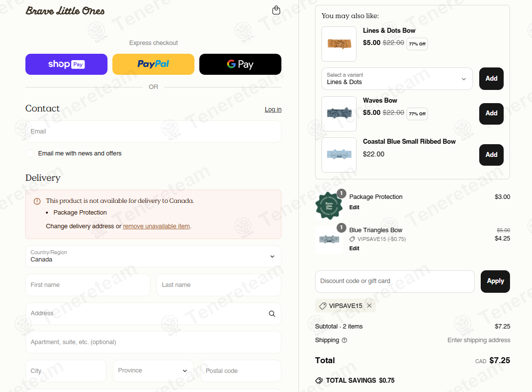Remove the VIPSAVE15 discount code
Viewport: 532px width, 392px height.
369,305
